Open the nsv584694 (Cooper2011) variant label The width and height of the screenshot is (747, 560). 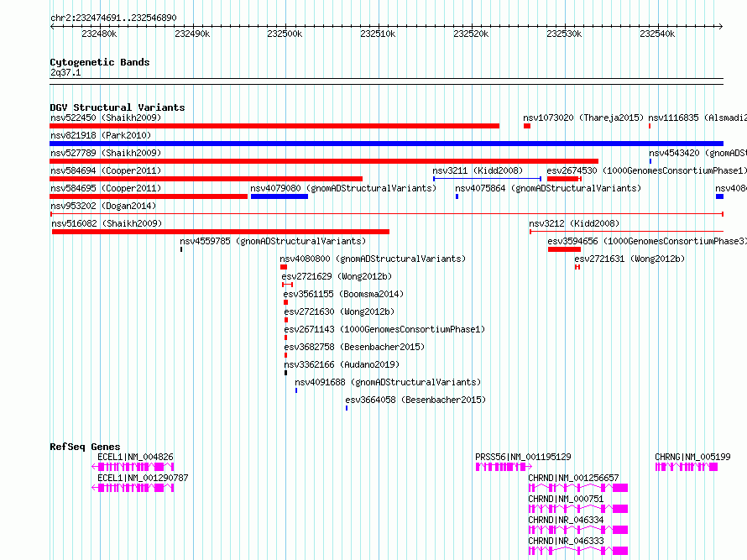click(x=106, y=170)
